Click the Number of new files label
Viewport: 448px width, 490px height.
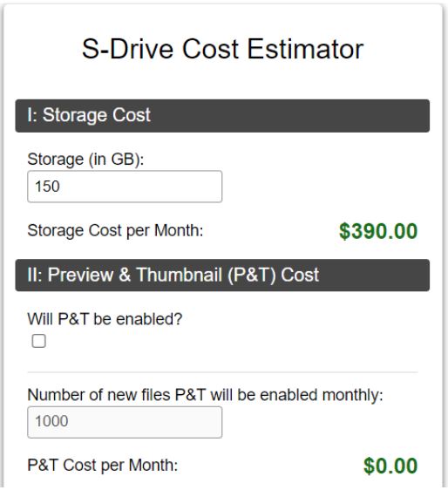(x=205, y=395)
